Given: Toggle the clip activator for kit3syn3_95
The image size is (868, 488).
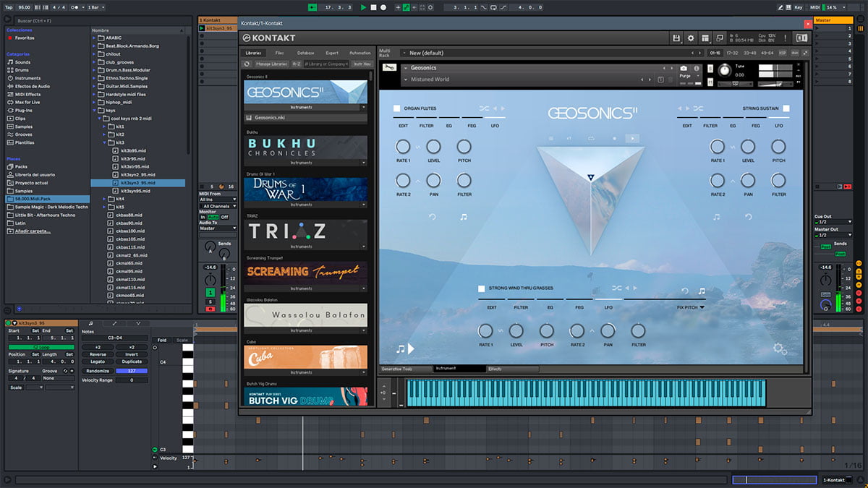Looking at the screenshot, I should pyautogui.click(x=8, y=323).
